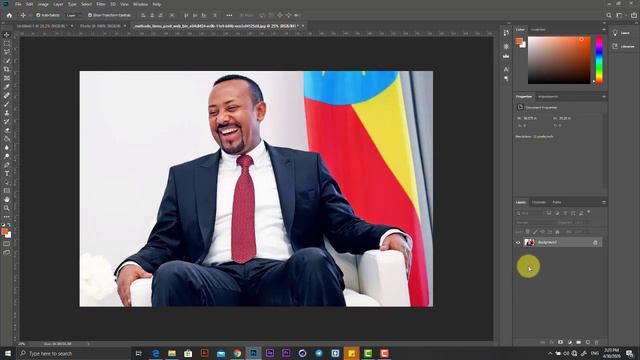Open the File menu

pyautogui.click(x=18, y=4)
